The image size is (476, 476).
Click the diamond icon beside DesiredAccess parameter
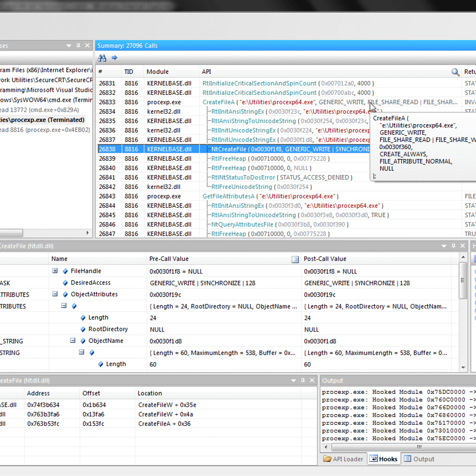point(65,282)
